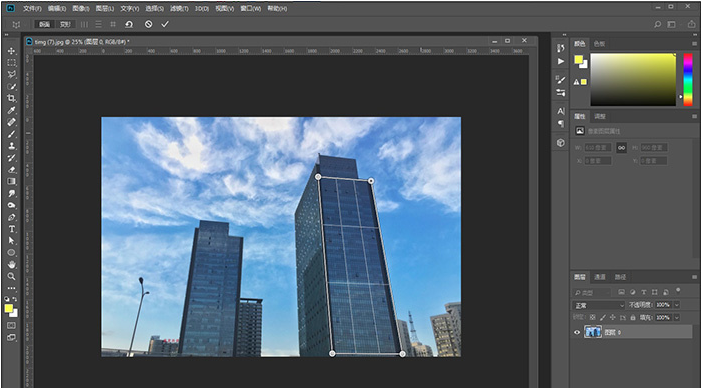The width and height of the screenshot is (701, 388).
Task: Toggle lock all padlock icon
Action: pos(633,317)
